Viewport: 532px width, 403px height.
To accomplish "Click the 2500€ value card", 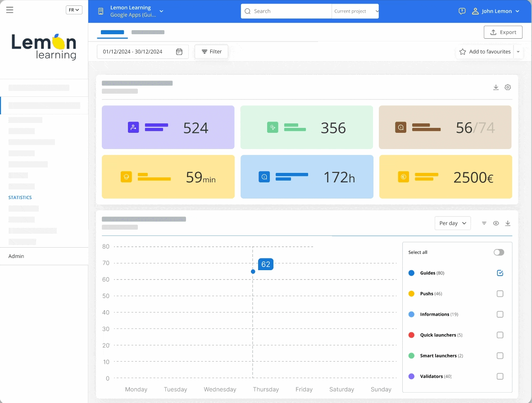I will tap(446, 177).
